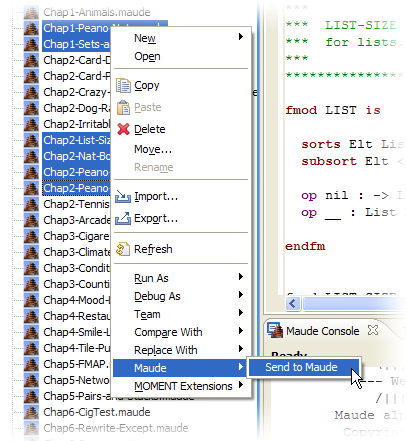Select Chap6-CigTest.maude in the tree

tap(97, 412)
